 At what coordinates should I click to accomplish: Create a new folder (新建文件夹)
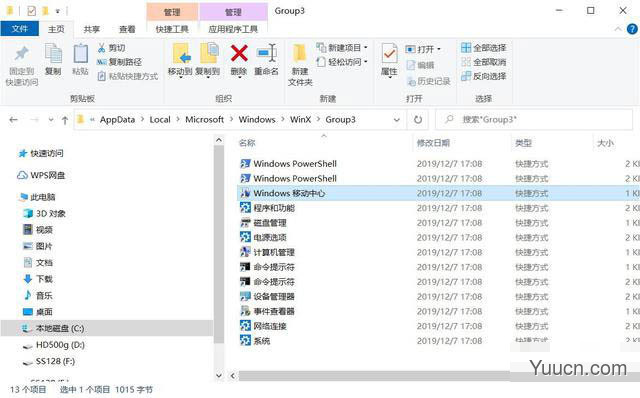tap(300, 64)
